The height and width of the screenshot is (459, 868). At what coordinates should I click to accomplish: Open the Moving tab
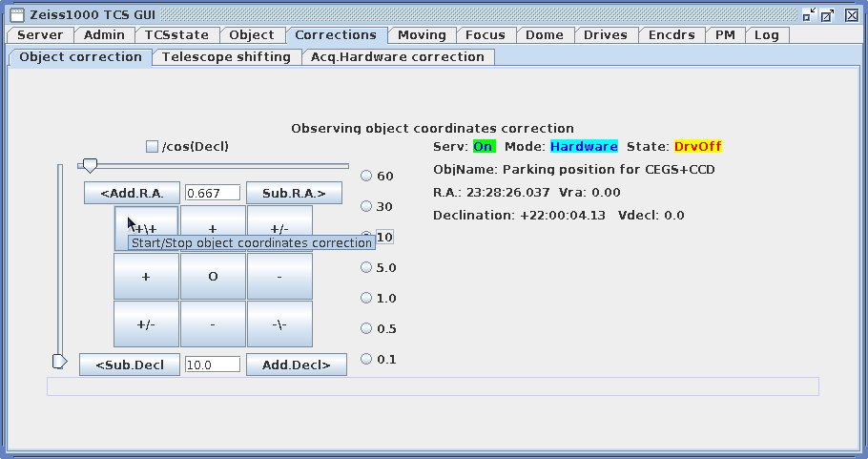pyautogui.click(x=422, y=35)
